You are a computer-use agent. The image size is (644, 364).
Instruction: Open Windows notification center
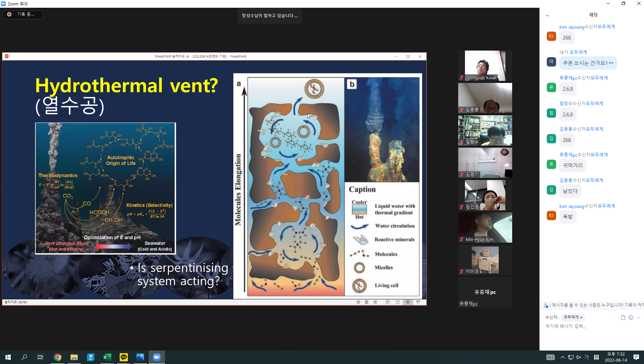(x=636, y=357)
